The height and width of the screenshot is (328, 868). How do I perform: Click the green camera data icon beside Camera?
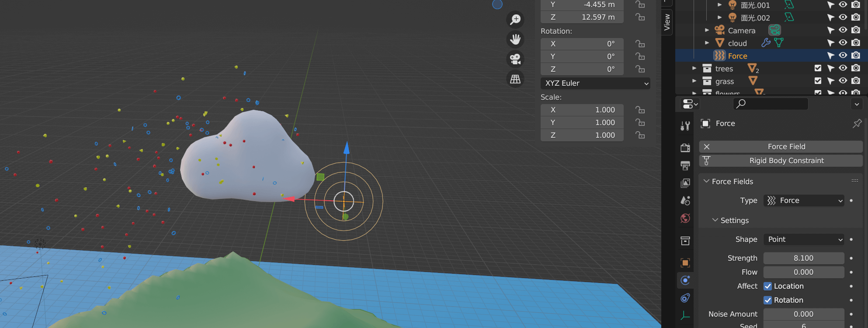774,30
